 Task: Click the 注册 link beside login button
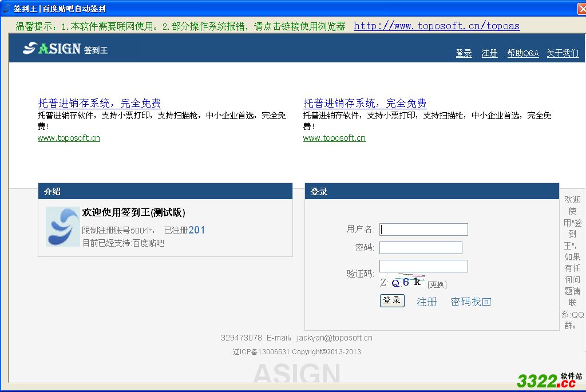click(426, 302)
